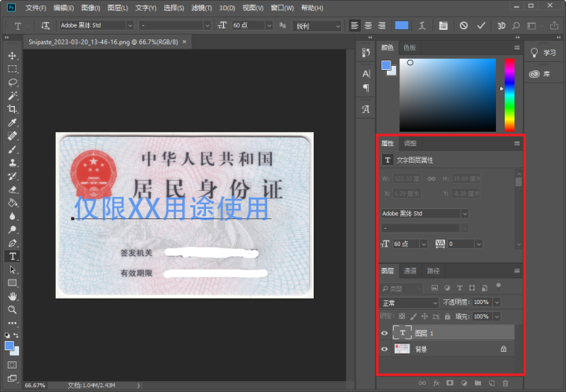Select the Zoom tool in the toolbox
Screen dimensions: 566x392
tap(13, 310)
